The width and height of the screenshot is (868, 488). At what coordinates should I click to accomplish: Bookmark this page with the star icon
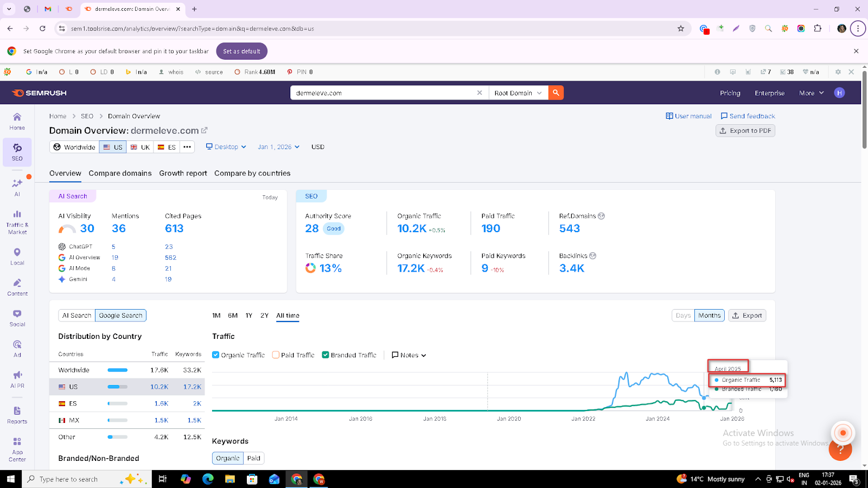pos(681,28)
